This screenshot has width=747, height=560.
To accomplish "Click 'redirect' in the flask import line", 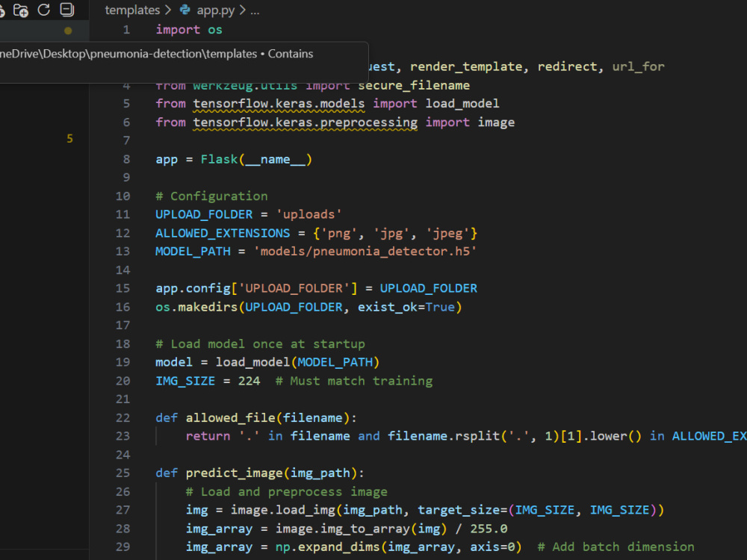I will tap(567, 66).
